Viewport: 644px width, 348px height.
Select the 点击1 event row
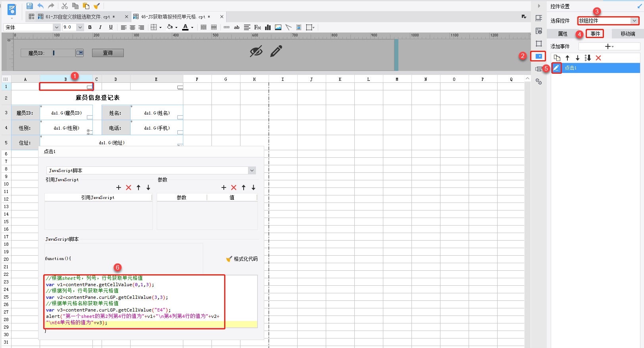point(596,68)
